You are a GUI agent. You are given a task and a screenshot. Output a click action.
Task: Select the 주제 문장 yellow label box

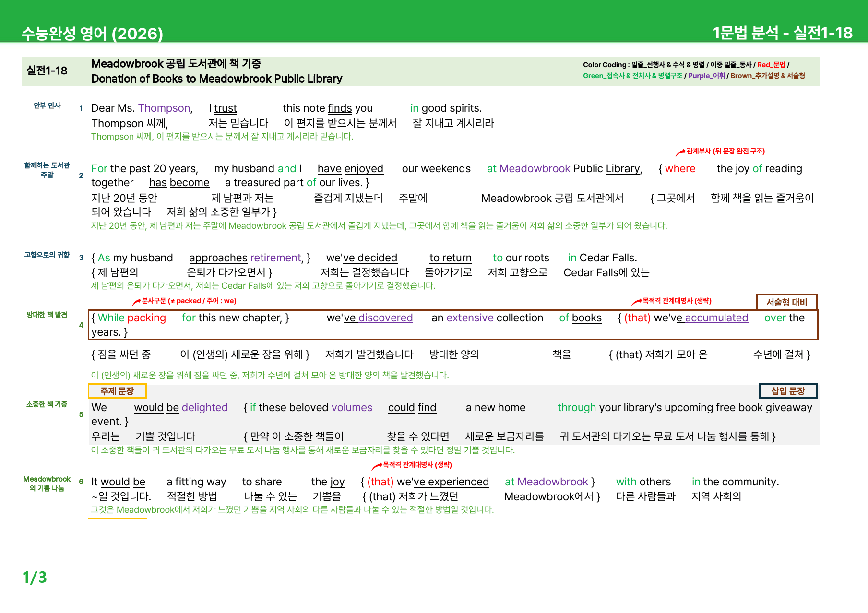117,391
